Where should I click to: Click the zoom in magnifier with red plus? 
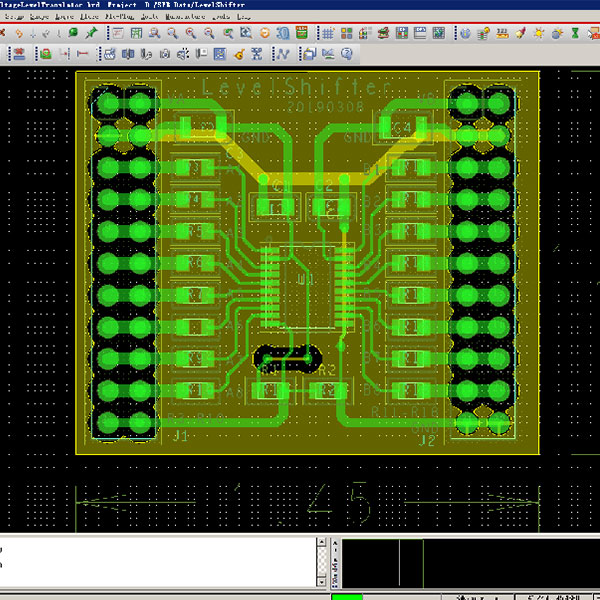[191, 34]
